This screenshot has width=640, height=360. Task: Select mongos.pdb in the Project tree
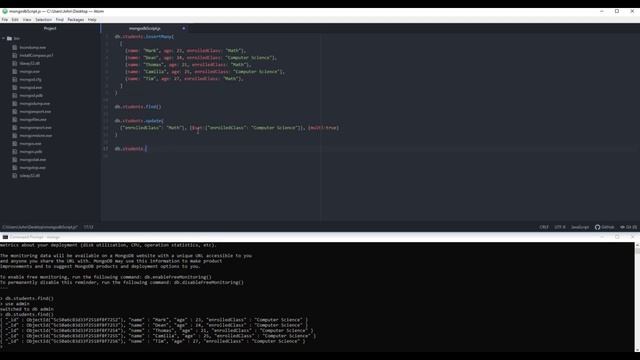click(x=31, y=151)
